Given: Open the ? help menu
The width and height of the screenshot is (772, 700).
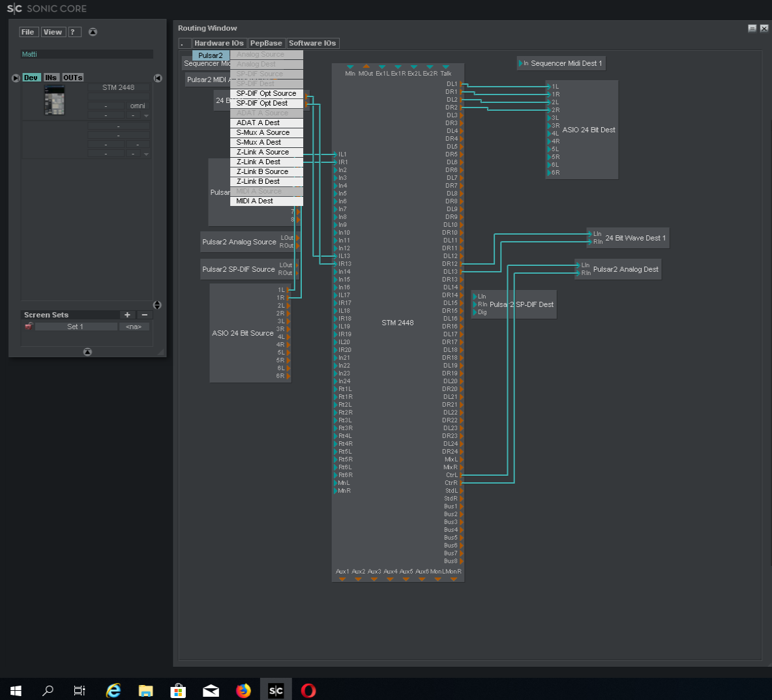Looking at the screenshot, I should point(74,32).
